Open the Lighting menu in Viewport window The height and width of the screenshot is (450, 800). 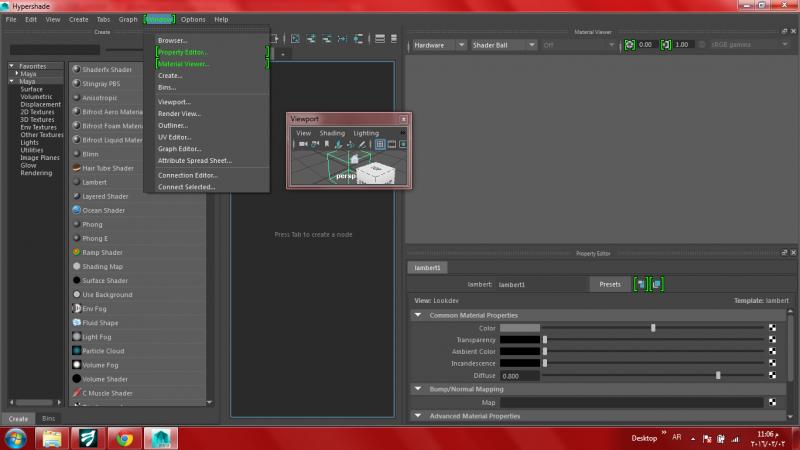(x=366, y=133)
